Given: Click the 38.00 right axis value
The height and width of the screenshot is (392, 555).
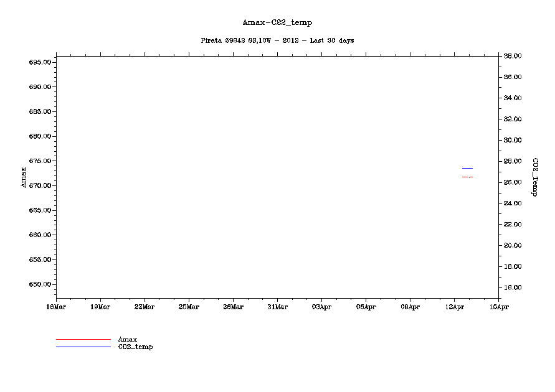Looking at the screenshot, I should (x=512, y=56).
